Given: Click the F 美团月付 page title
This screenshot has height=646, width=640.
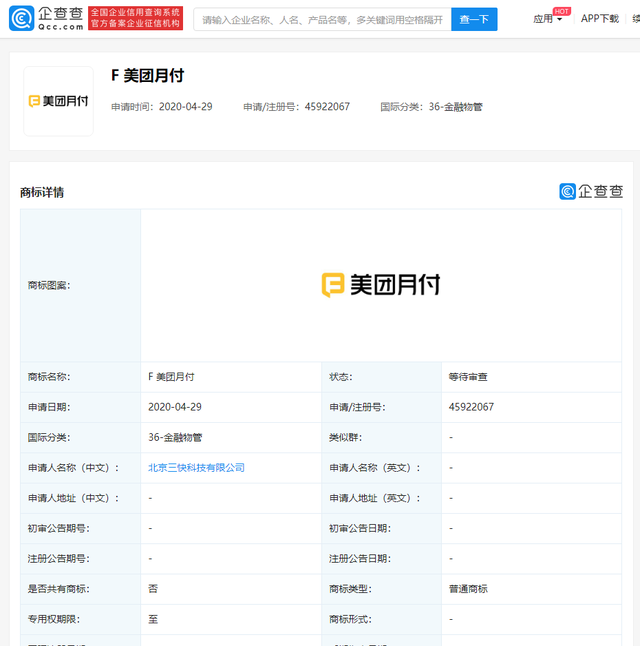Looking at the screenshot, I should 148,76.
